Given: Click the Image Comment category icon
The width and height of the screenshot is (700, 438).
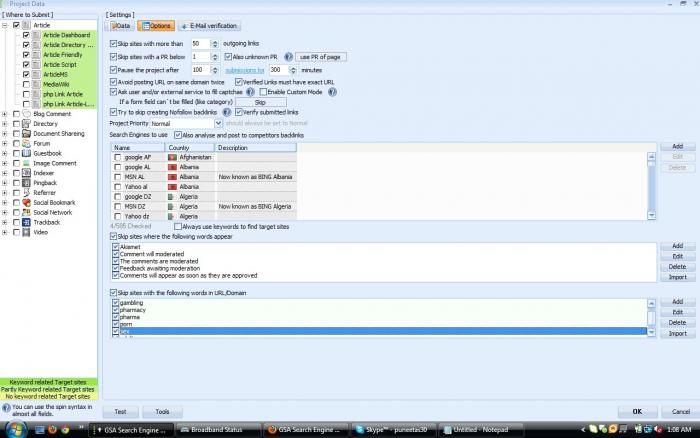Looking at the screenshot, I should click(26, 163).
